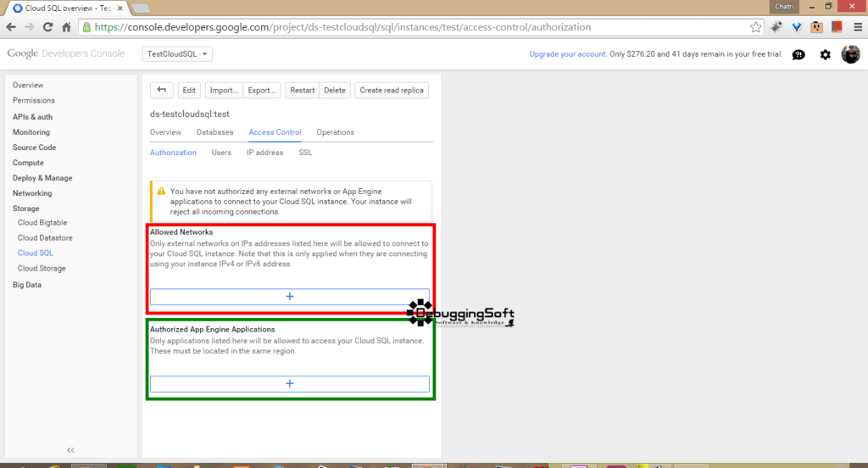Click Create read replica button
Viewport: 868px width, 468px height.
(x=392, y=90)
